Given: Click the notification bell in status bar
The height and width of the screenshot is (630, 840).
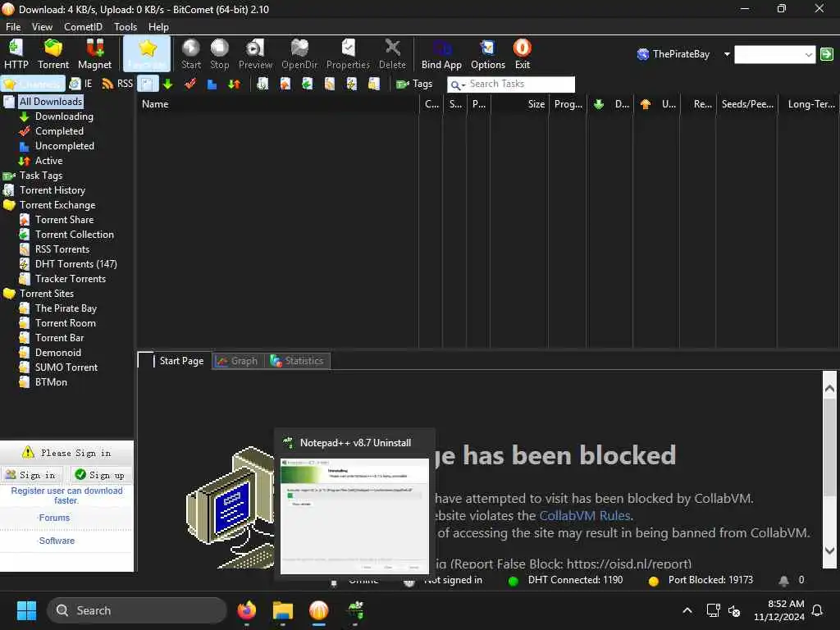Looking at the screenshot, I should (783, 580).
